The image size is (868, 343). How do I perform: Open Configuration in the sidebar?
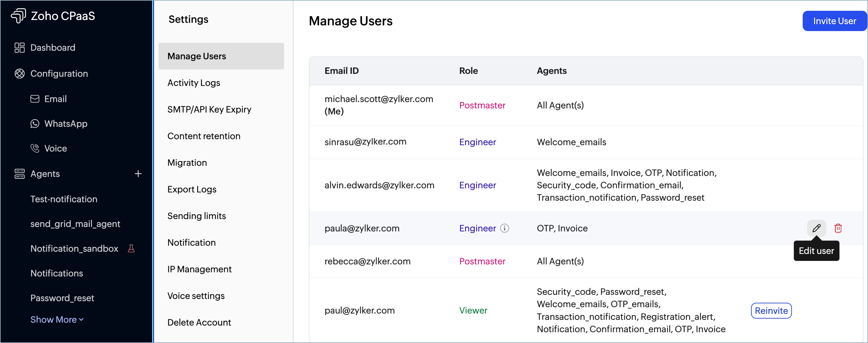[x=51, y=74]
